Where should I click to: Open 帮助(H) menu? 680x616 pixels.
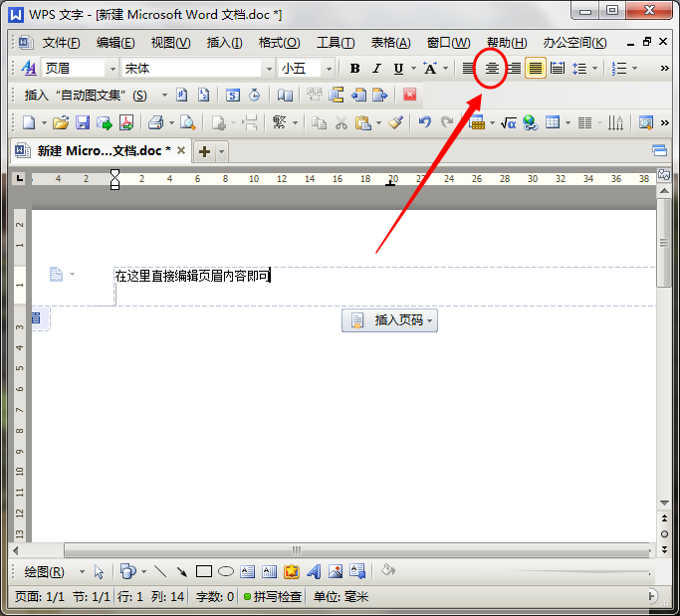[x=507, y=43]
